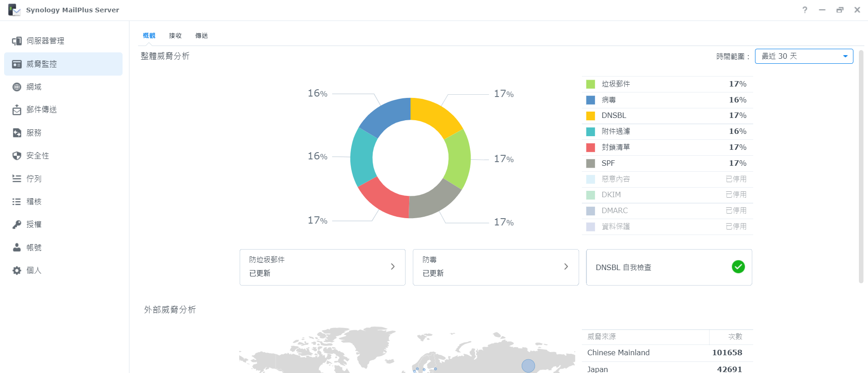Click the vertical scrollbar on the right

(x=861, y=166)
